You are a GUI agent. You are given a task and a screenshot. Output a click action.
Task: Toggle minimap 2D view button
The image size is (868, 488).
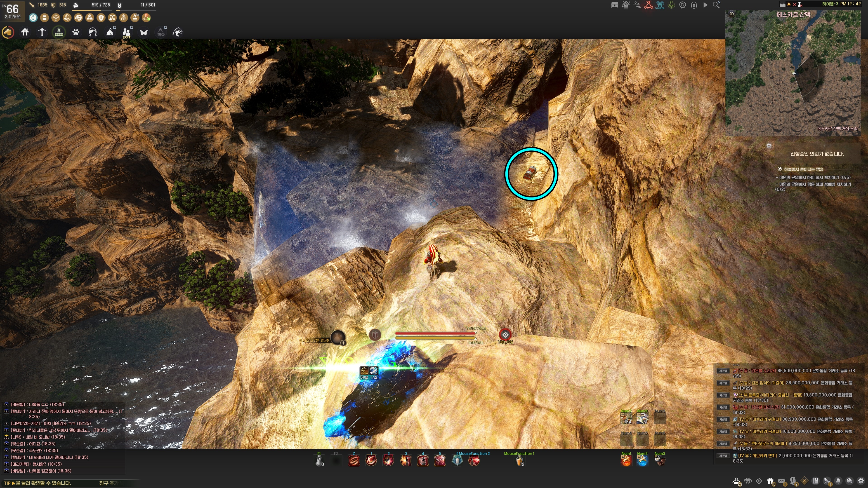pyautogui.click(x=731, y=14)
